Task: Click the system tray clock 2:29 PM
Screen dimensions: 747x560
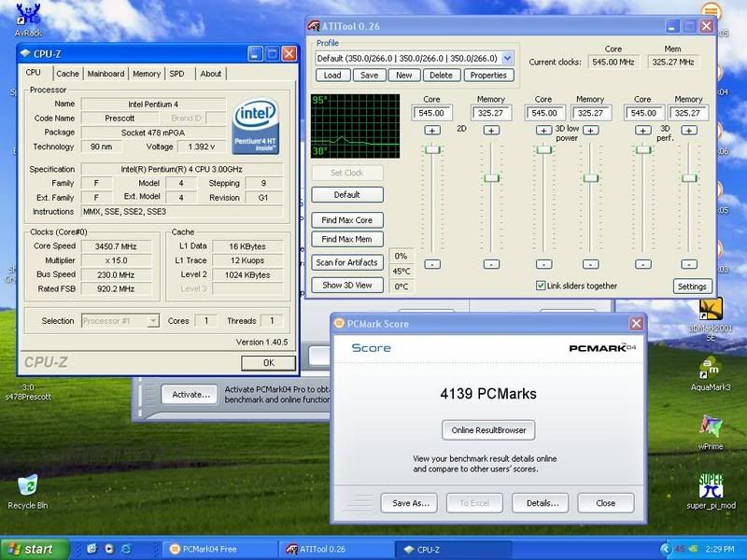Action: point(720,550)
